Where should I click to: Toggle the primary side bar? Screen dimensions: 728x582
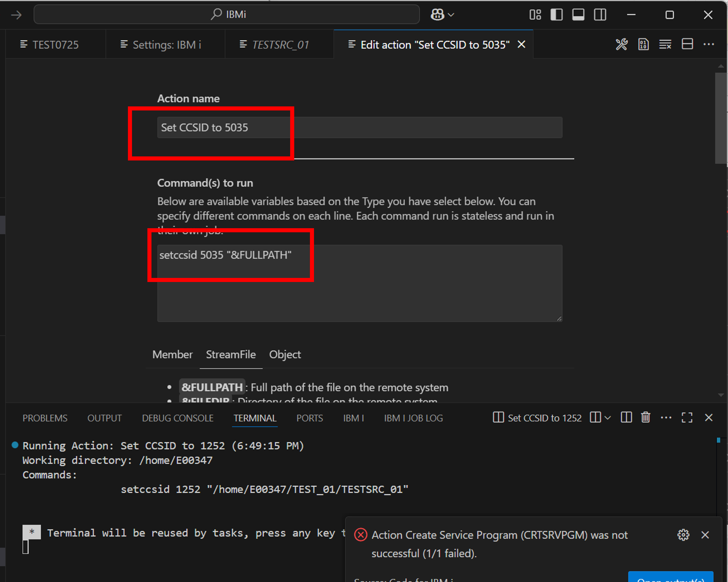[x=556, y=15]
